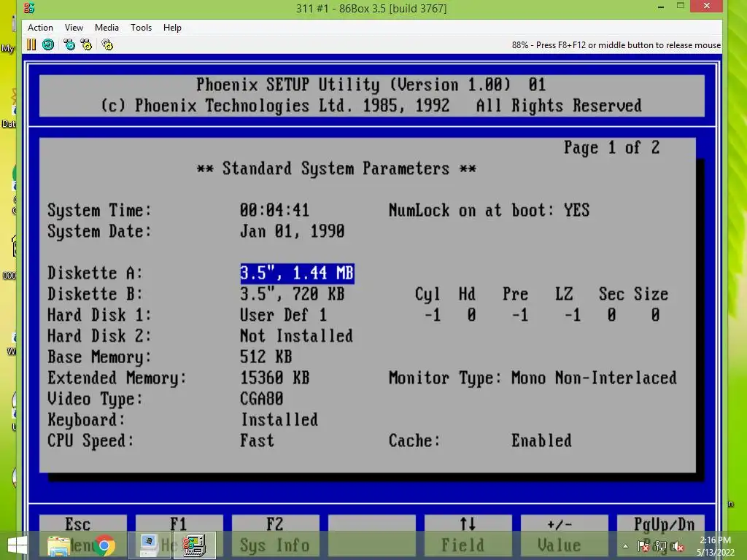Click the release mouse status message
Image resolution: width=747 pixels, height=560 pixels.
coord(616,45)
